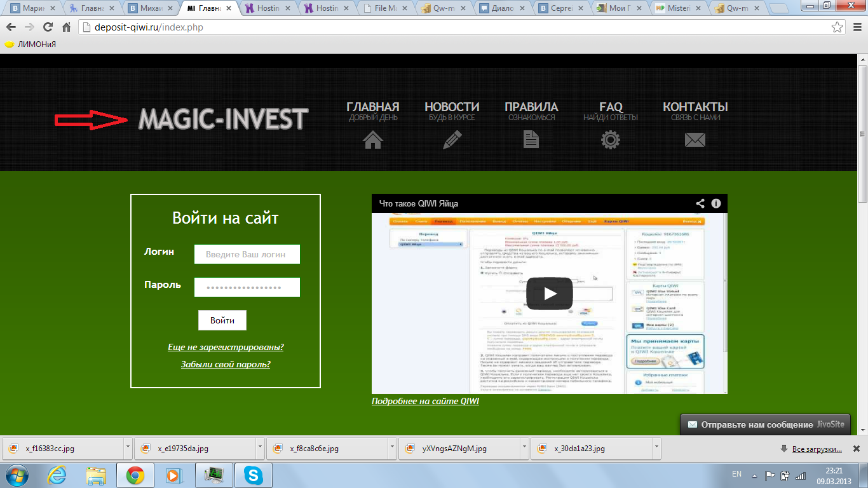Click the video info icon
Viewport: 868px width, 488px height.
(716, 203)
